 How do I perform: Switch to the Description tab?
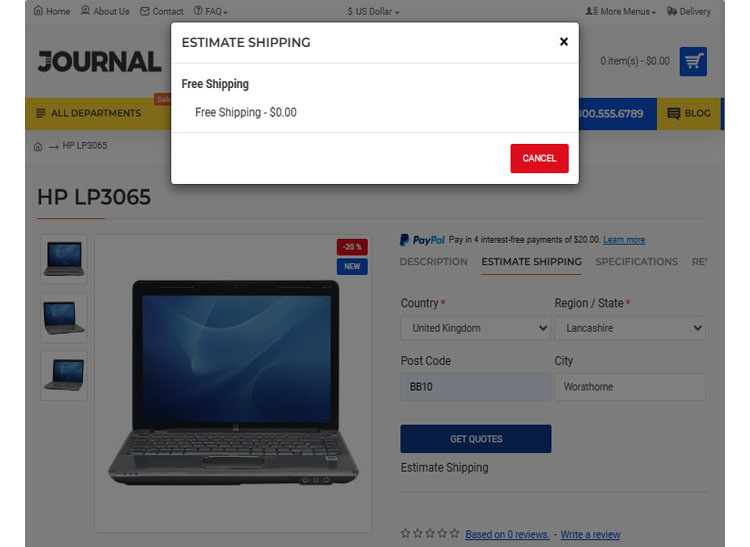point(433,262)
